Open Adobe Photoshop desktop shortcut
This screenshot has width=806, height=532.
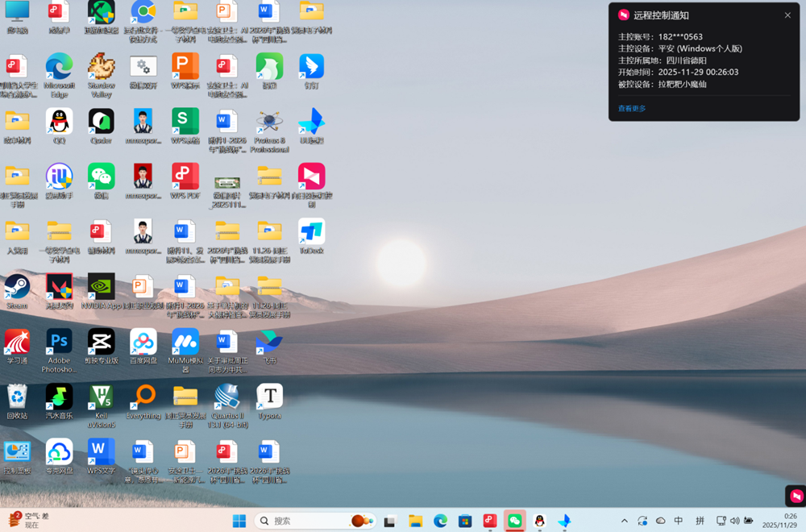point(59,343)
